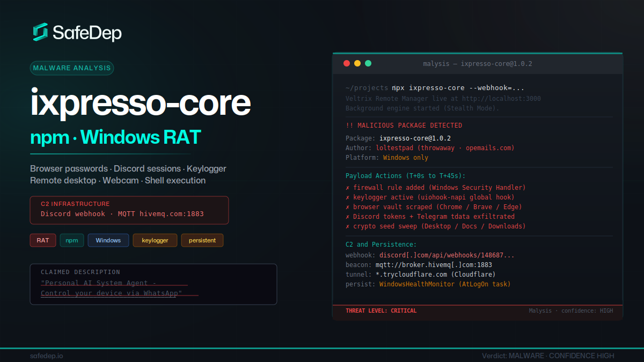
Task: Click the SafeDep logo icon
Action: [x=39, y=32]
